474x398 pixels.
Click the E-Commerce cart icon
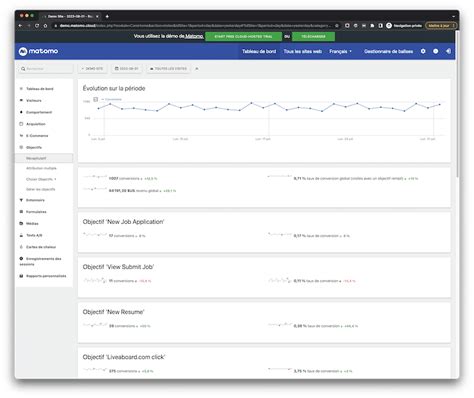(21, 136)
